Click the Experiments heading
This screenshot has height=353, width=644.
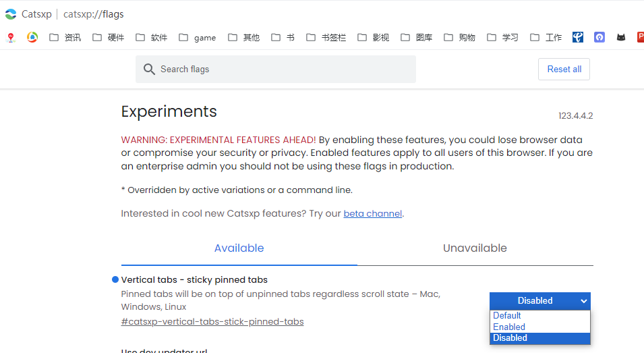[169, 111]
